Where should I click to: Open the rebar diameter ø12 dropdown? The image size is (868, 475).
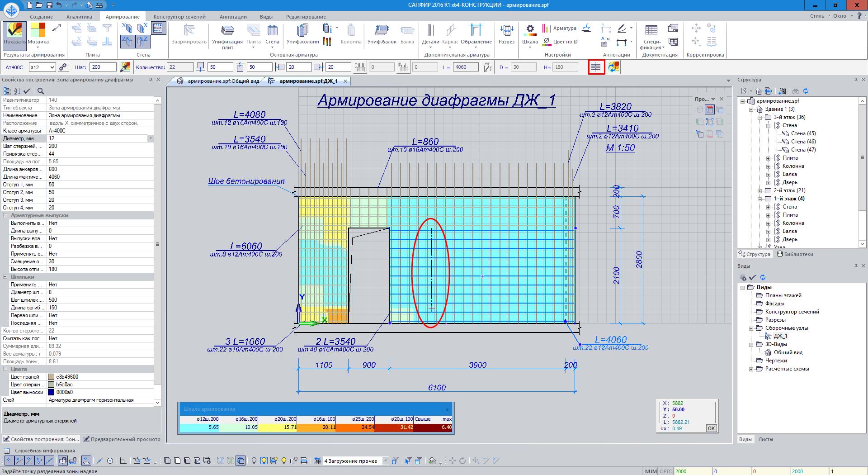[52, 67]
